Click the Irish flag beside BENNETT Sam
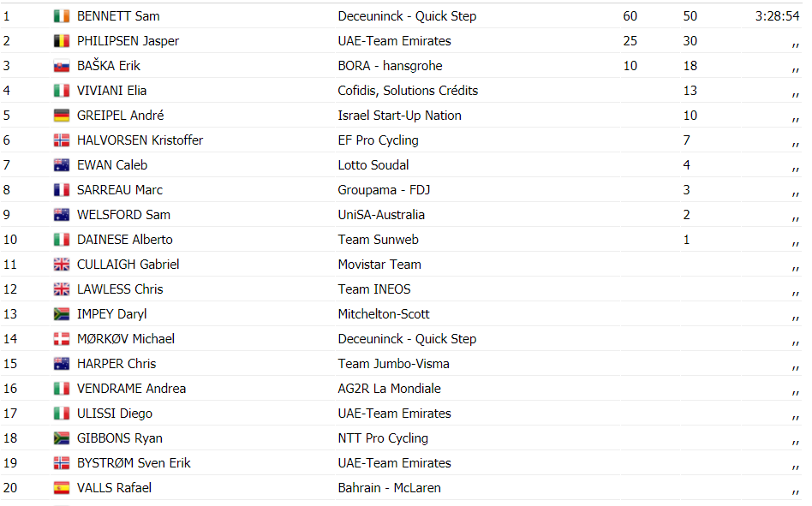 point(61,16)
